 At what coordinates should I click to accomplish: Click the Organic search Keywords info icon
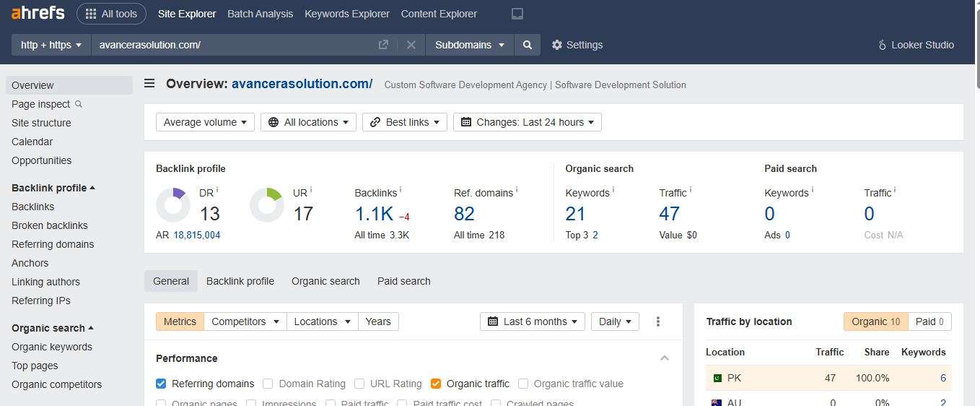[x=613, y=190]
